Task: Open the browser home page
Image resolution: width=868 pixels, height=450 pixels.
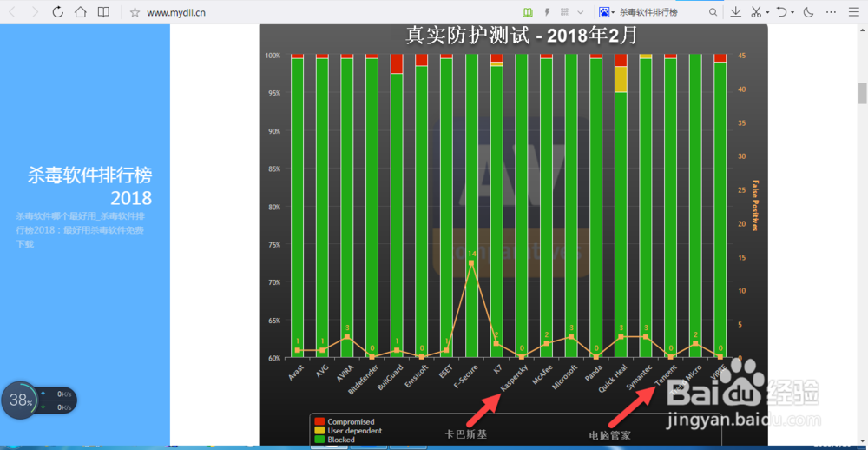Action: coord(80,12)
